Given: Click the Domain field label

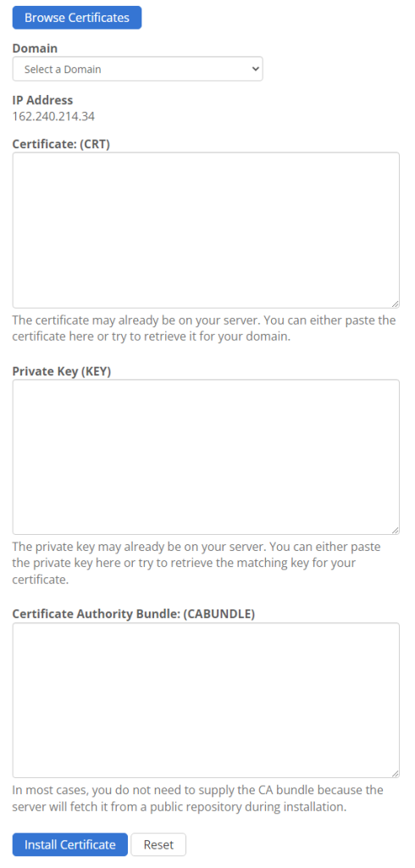Looking at the screenshot, I should point(35,48).
